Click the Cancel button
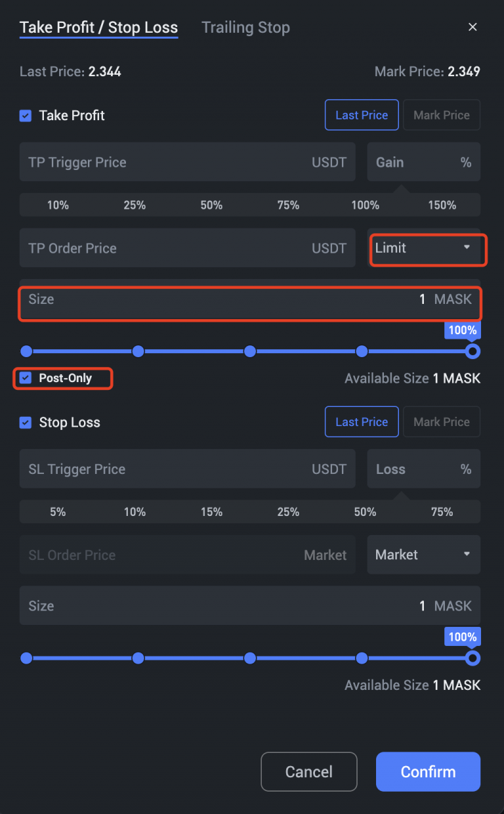Image resolution: width=504 pixels, height=814 pixels. pyautogui.click(x=308, y=771)
